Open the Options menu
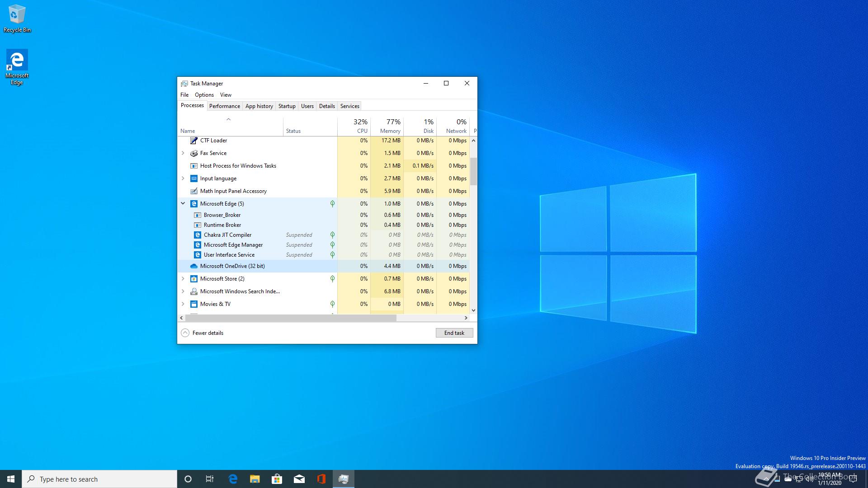The height and width of the screenshot is (488, 868). point(204,95)
